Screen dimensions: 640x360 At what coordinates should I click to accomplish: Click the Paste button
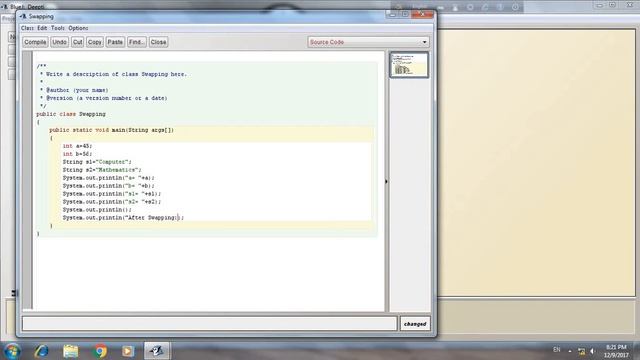tap(115, 42)
